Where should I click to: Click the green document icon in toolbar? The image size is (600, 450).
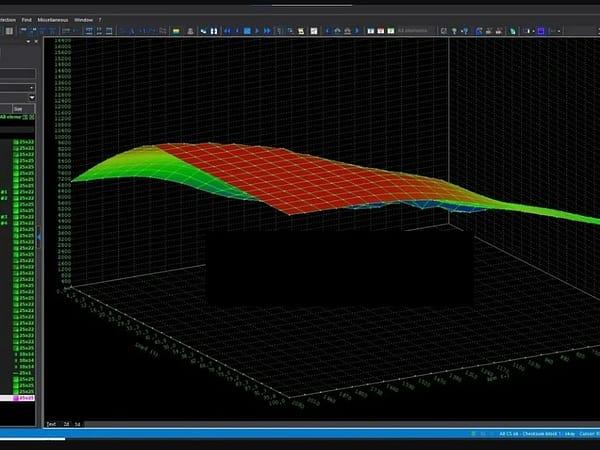pos(512,31)
